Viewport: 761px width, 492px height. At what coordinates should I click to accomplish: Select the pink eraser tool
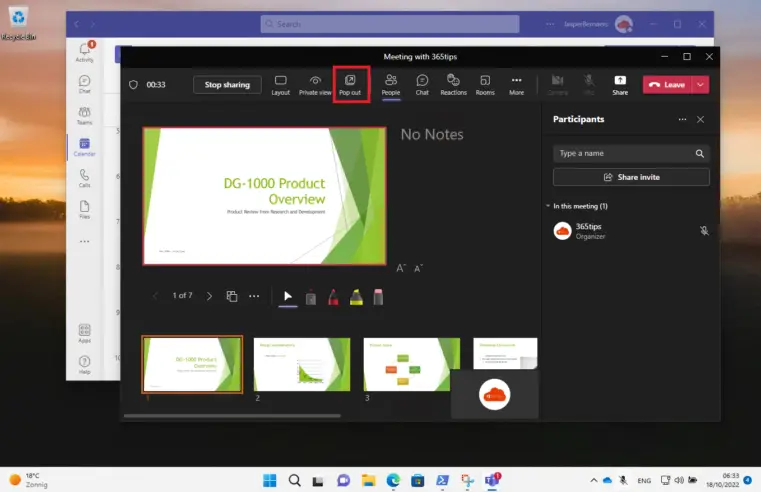[378, 297]
